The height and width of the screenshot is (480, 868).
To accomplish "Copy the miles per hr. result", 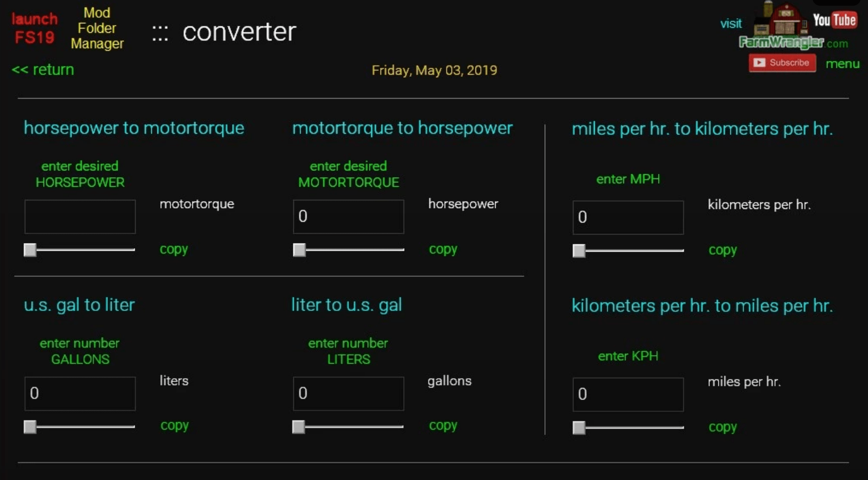I will (722, 427).
